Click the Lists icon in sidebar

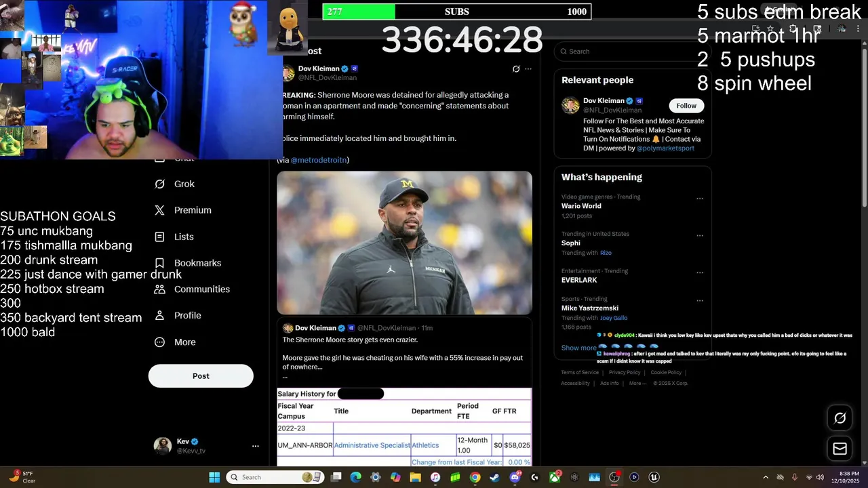coord(160,237)
